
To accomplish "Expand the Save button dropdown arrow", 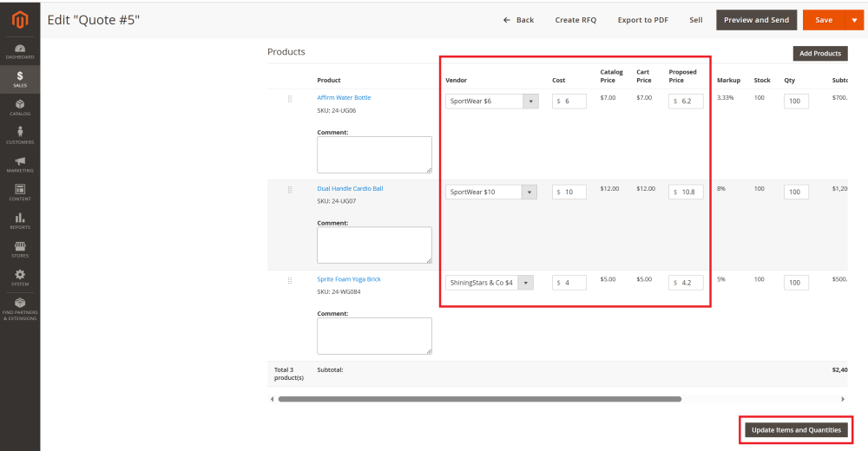I will coord(854,20).
